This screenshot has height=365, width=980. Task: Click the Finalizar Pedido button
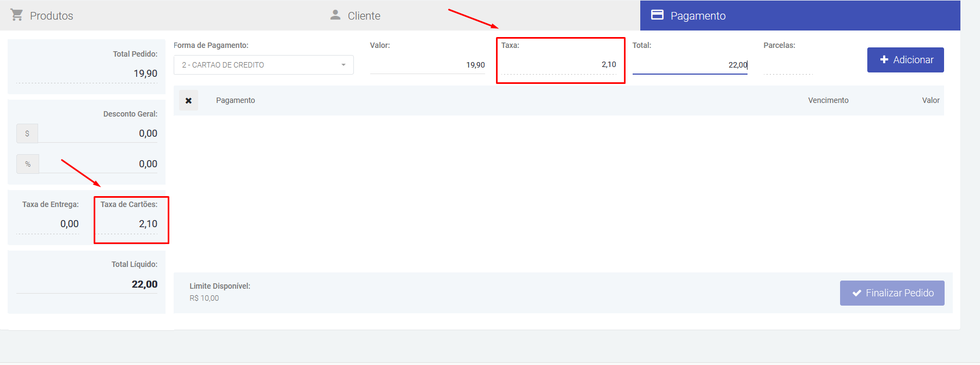[x=892, y=293]
